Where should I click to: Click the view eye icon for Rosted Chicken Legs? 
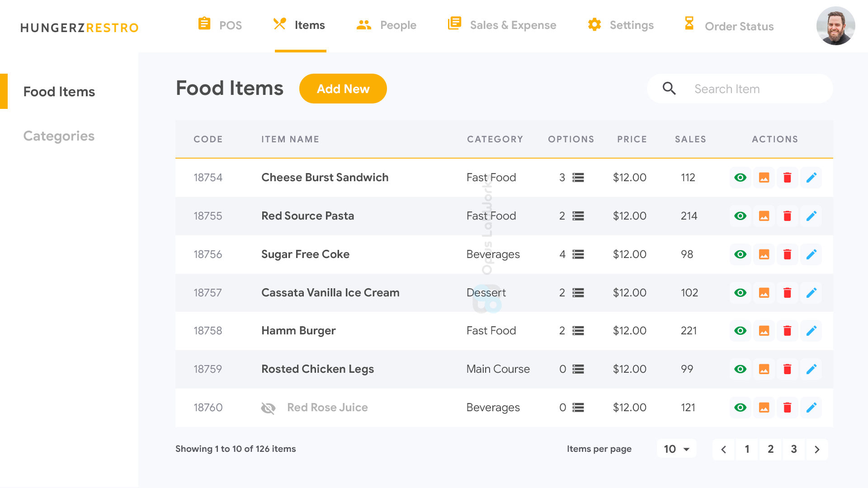(740, 369)
